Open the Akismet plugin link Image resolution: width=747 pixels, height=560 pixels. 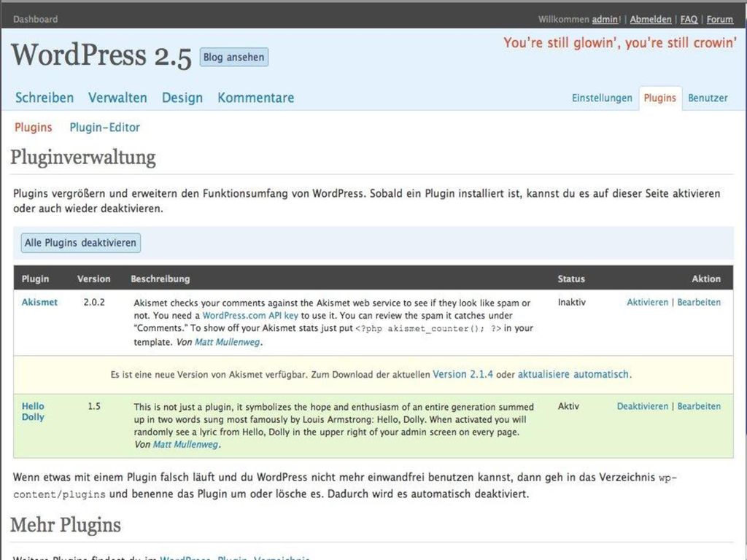[39, 303]
